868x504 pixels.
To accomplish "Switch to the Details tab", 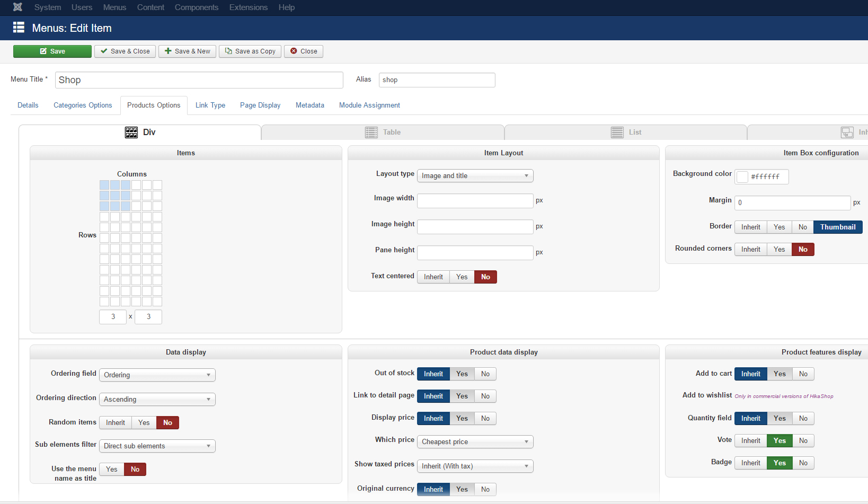I will pos(28,105).
